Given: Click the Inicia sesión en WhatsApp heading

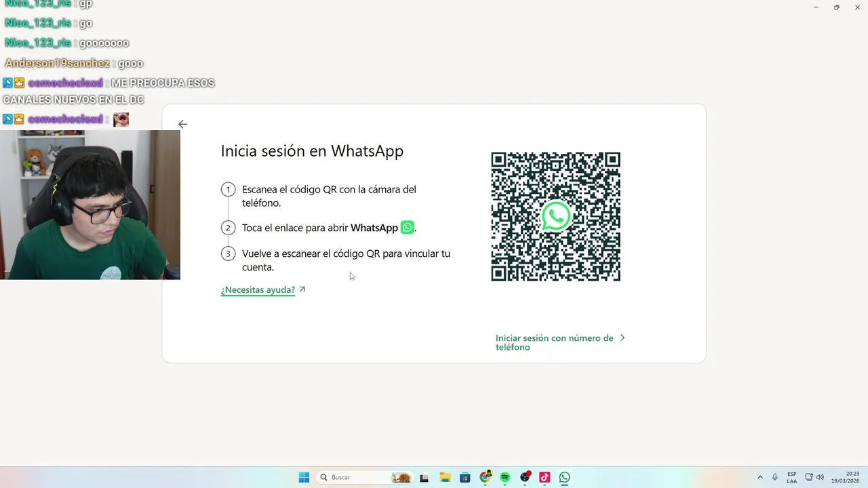Looking at the screenshot, I should 312,151.
